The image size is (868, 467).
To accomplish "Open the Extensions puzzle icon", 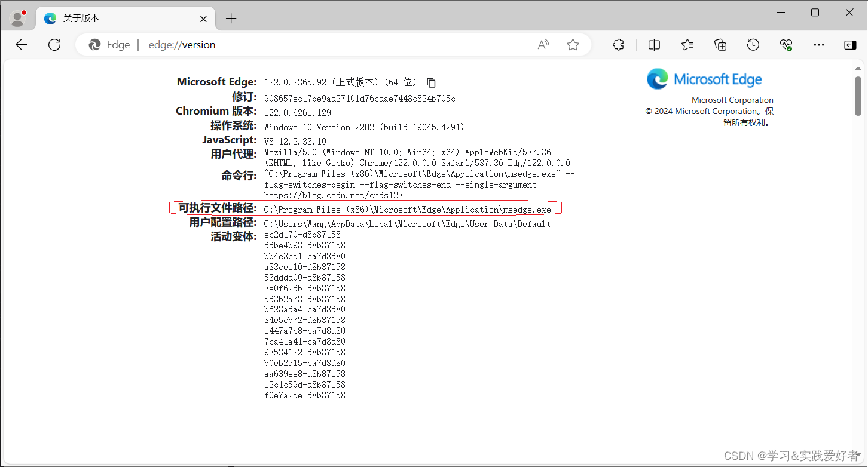I will coord(619,45).
